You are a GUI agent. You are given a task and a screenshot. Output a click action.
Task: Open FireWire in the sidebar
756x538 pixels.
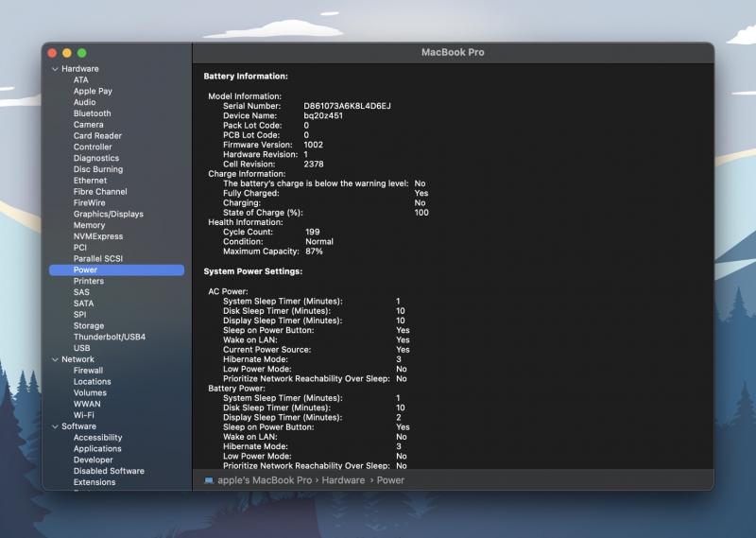click(89, 202)
